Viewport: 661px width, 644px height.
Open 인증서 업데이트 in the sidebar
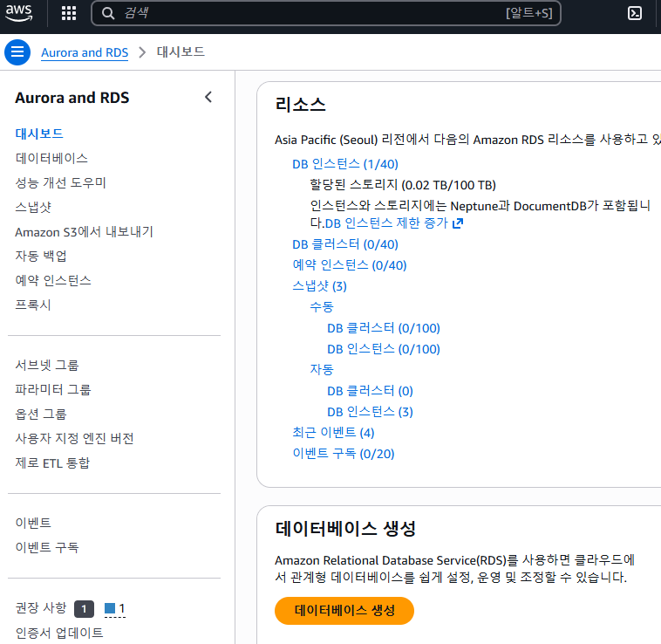coord(59,633)
